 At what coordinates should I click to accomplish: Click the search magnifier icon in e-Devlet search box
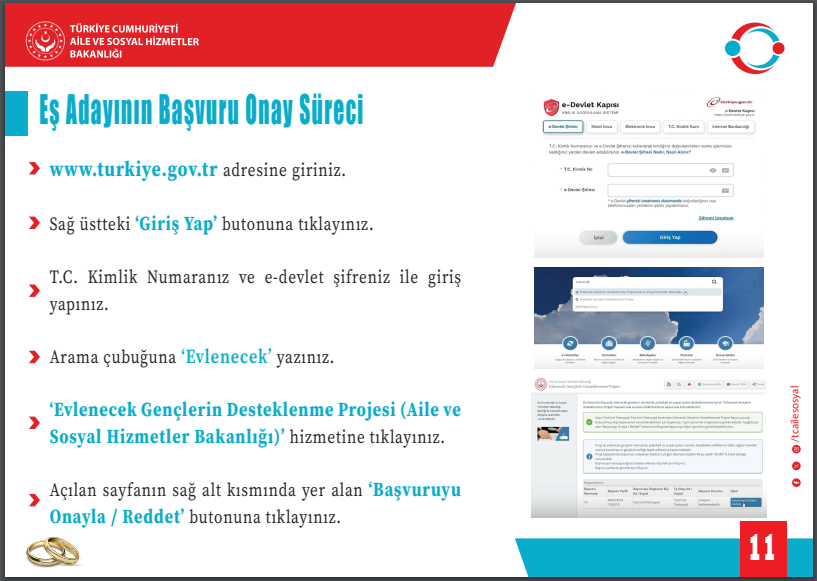coord(714,282)
